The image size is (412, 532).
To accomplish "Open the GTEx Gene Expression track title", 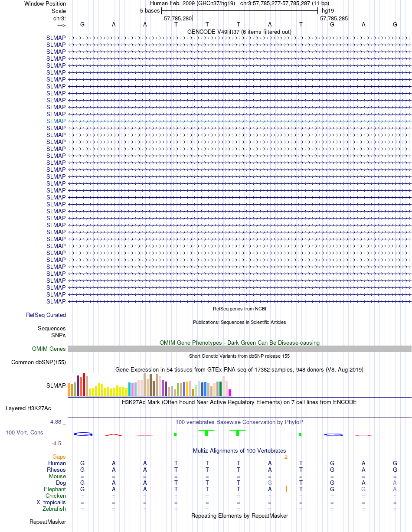I will [x=239, y=369].
